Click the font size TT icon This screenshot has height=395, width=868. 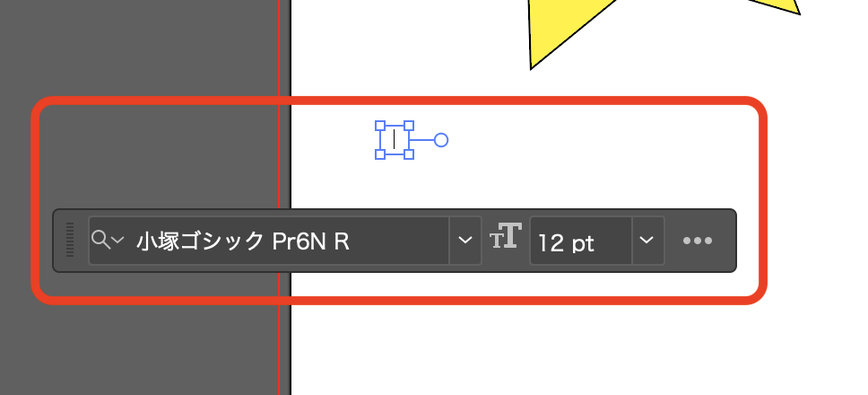pos(506,235)
